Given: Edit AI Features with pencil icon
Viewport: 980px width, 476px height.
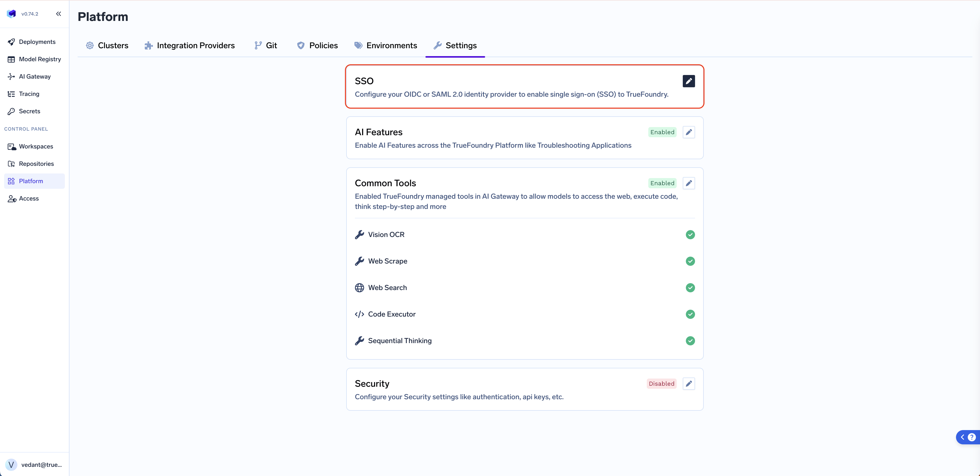Looking at the screenshot, I should pos(689,132).
